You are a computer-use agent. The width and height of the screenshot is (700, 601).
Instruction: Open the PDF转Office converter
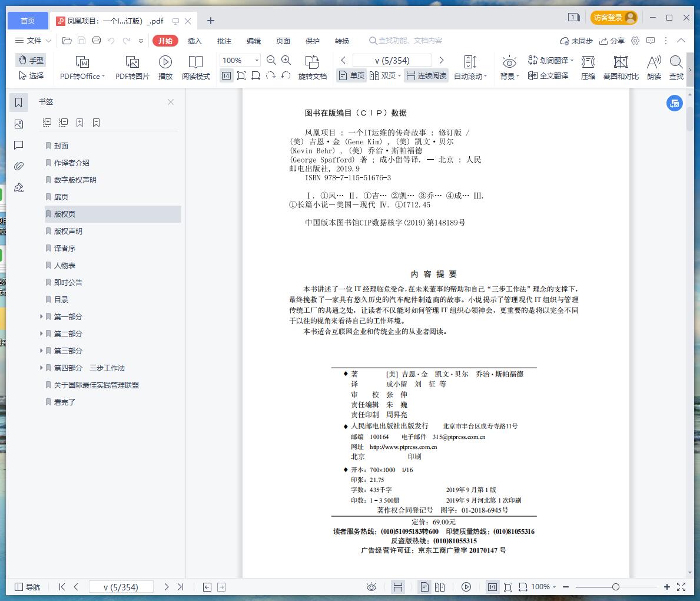click(x=82, y=68)
